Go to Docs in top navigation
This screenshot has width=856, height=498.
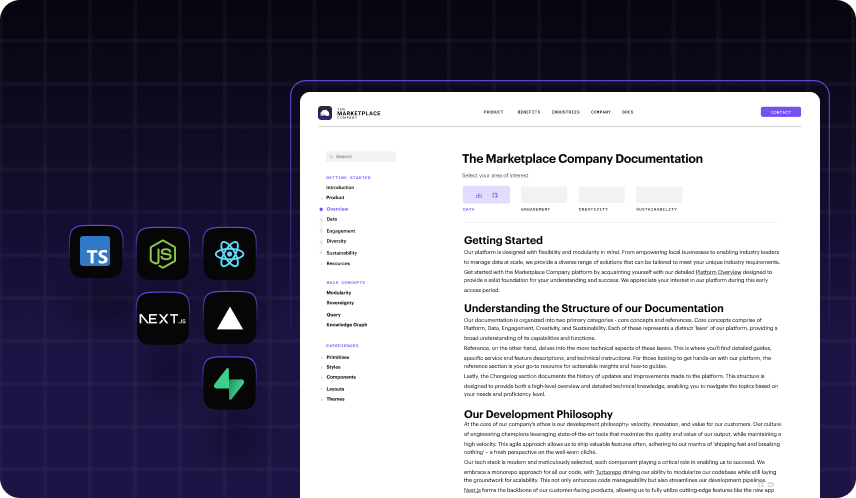(627, 112)
